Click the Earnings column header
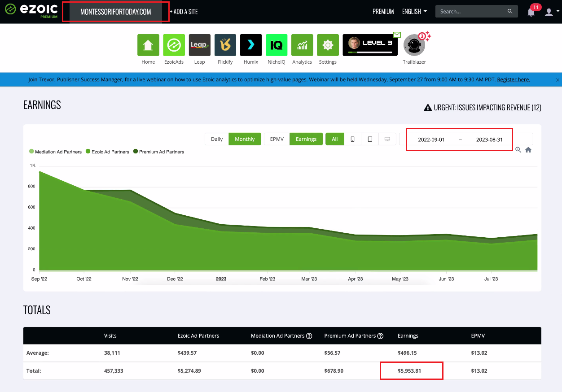Viewport: 562px width, 392px height. [408, 336]
